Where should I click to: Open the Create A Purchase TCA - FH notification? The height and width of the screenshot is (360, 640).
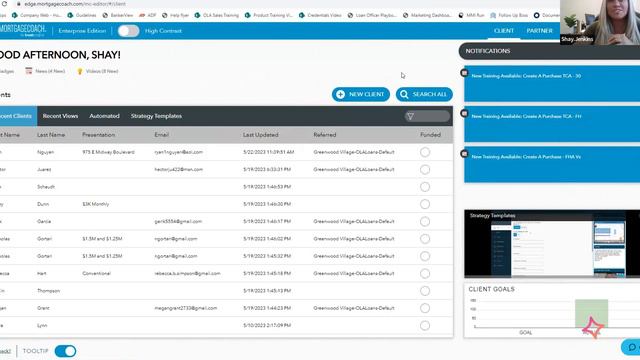coord(552,124)
